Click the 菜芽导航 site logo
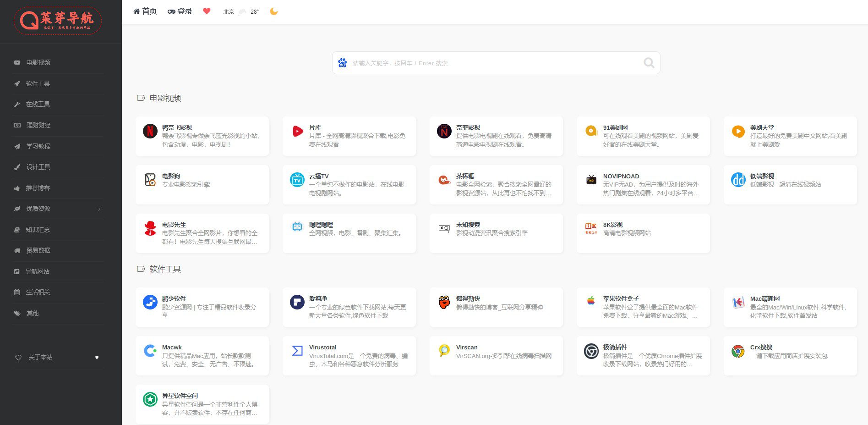 58,21
